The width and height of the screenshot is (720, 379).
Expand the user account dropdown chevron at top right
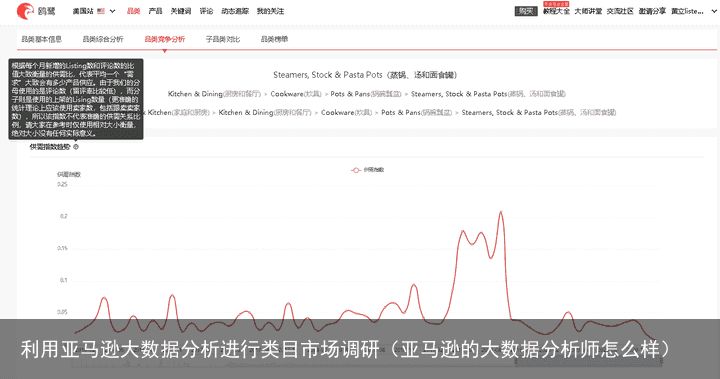click(x=714, y=11)
